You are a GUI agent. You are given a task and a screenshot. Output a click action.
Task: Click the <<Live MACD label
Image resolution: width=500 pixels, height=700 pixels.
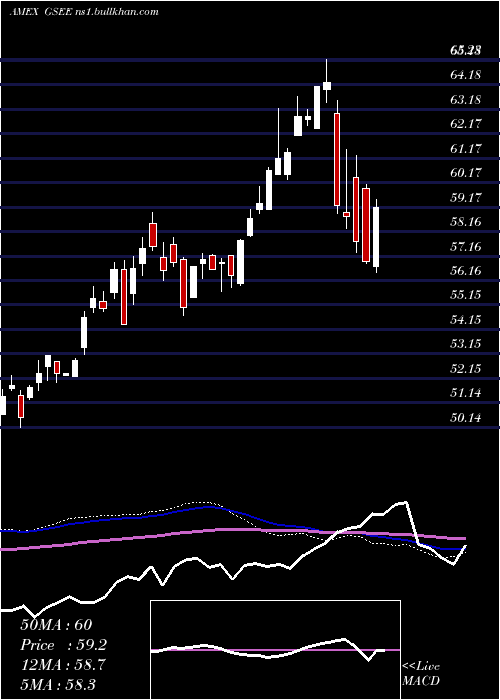pyautogui.click(x=421, y=673)
